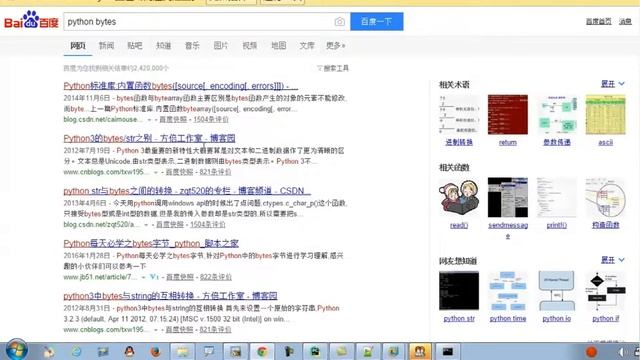Click the read() text link
Viewport: 640px width, 360px height.
coord(459,225)
